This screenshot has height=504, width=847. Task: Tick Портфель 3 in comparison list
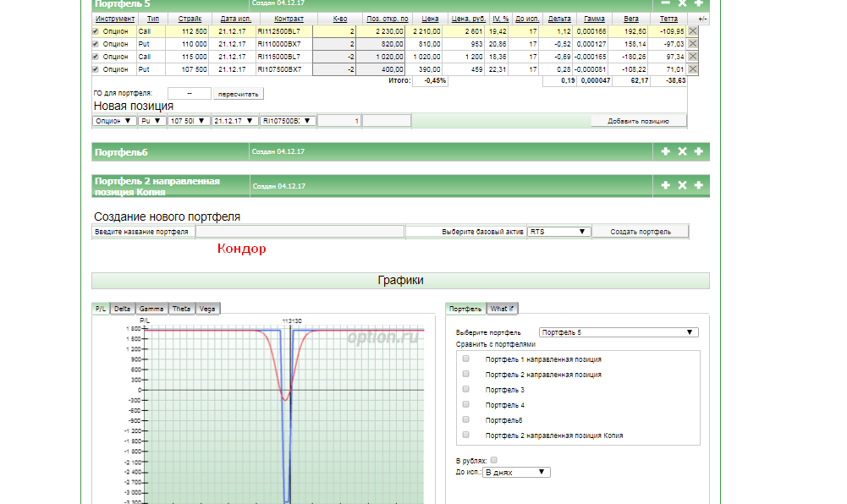pos(465,389)
